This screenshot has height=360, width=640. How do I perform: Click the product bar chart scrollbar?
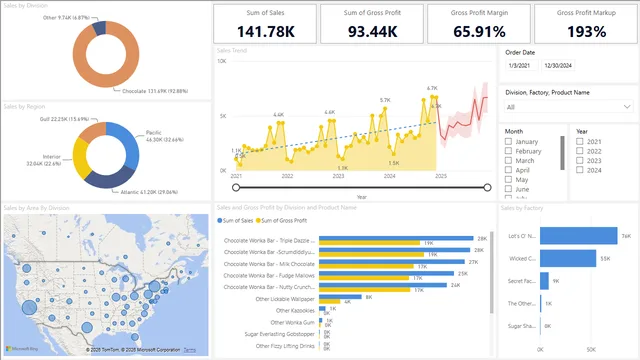coord(491,273)
